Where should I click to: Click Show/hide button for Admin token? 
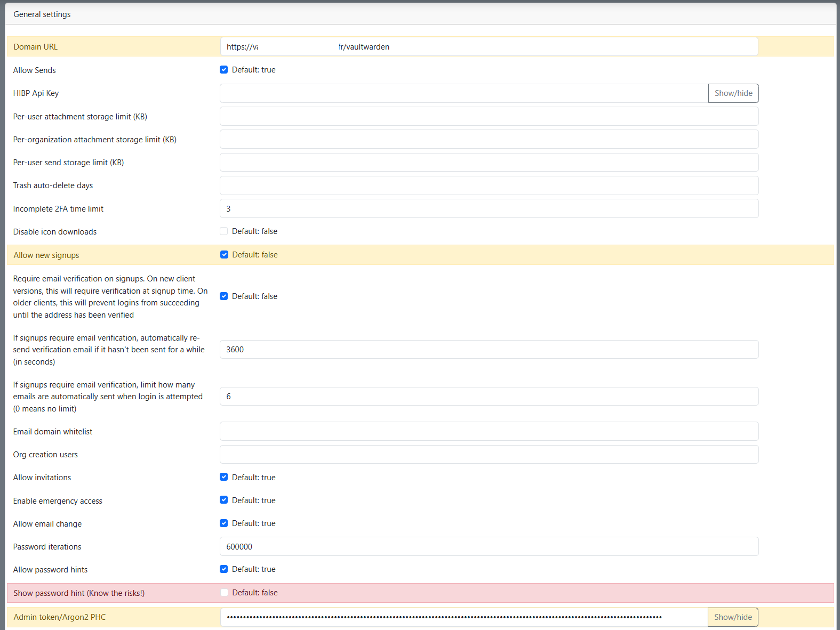tap(733, 617)
